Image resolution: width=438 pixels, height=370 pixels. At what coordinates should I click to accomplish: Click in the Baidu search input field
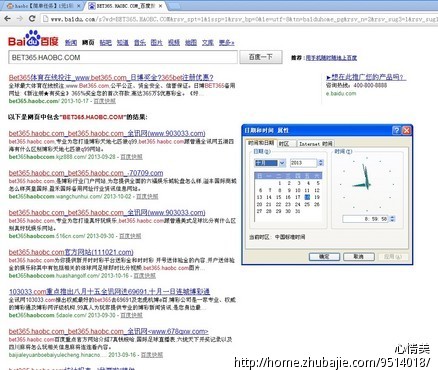[x=123, y=57]
